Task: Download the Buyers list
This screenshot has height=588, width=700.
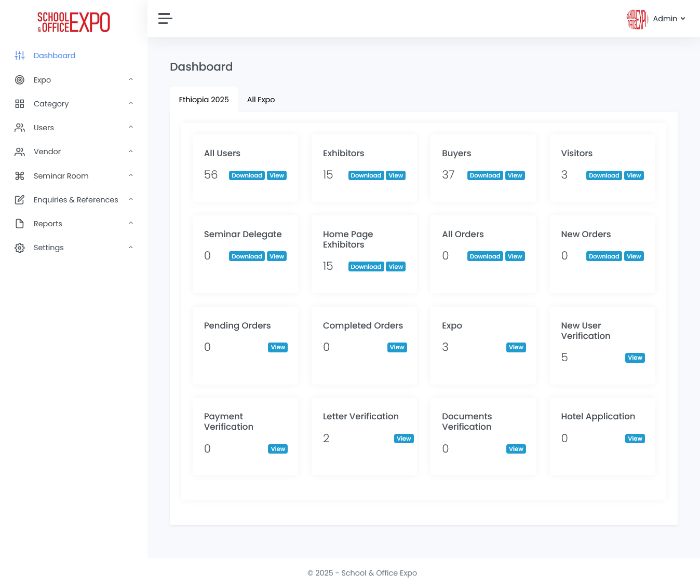Action: (x=484, y=175)
